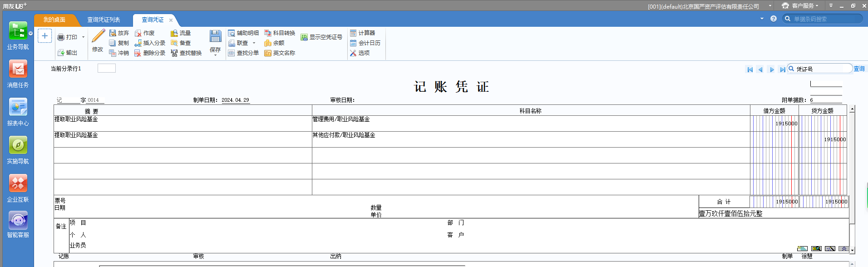
Task: Switch to the 查询凭证列表 tab
Action: click(x=104, y=20)
